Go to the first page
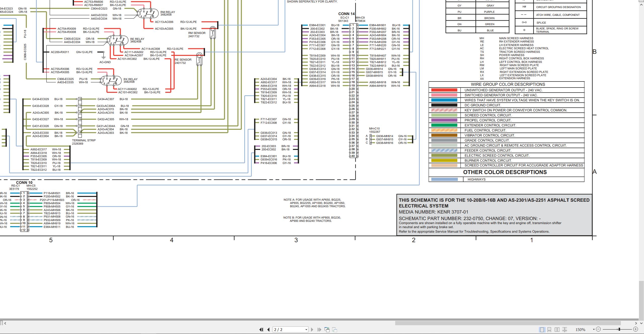This screenshot has width=644, height=334. click(x=261, y=329)
